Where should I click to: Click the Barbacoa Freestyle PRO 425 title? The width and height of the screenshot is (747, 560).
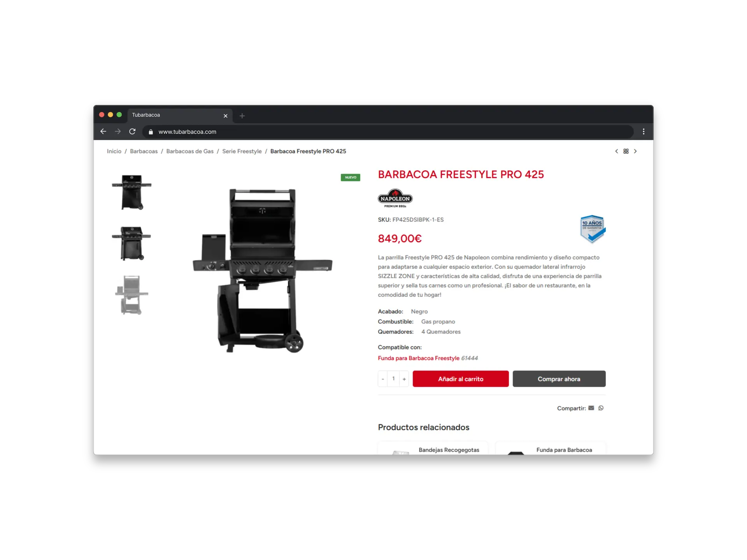461,175
